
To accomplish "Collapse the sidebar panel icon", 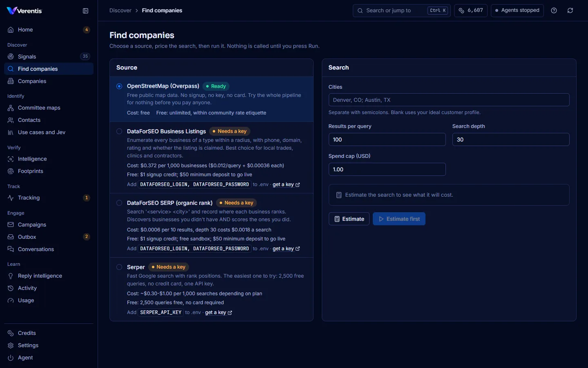I will coord(85,11).
